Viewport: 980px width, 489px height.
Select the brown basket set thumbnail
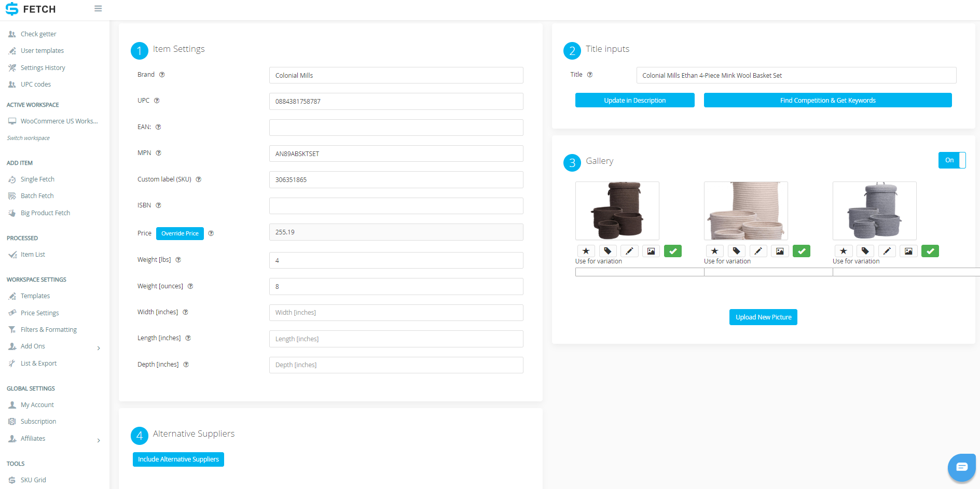click(617, 211)
